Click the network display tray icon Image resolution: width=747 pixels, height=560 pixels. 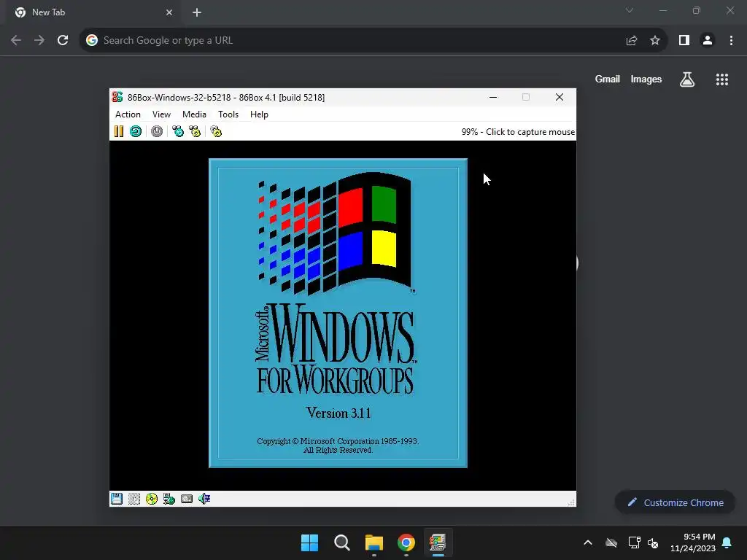pos(634,542)
